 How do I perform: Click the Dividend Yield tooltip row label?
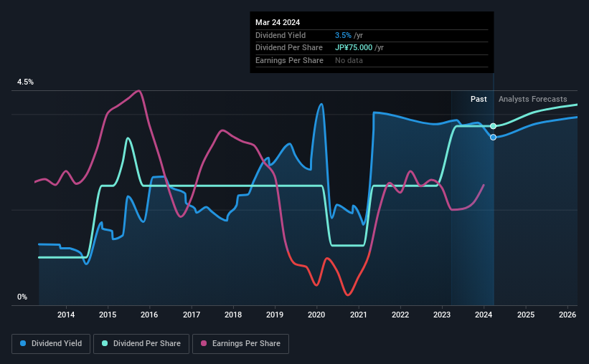(x=281, y=35)
